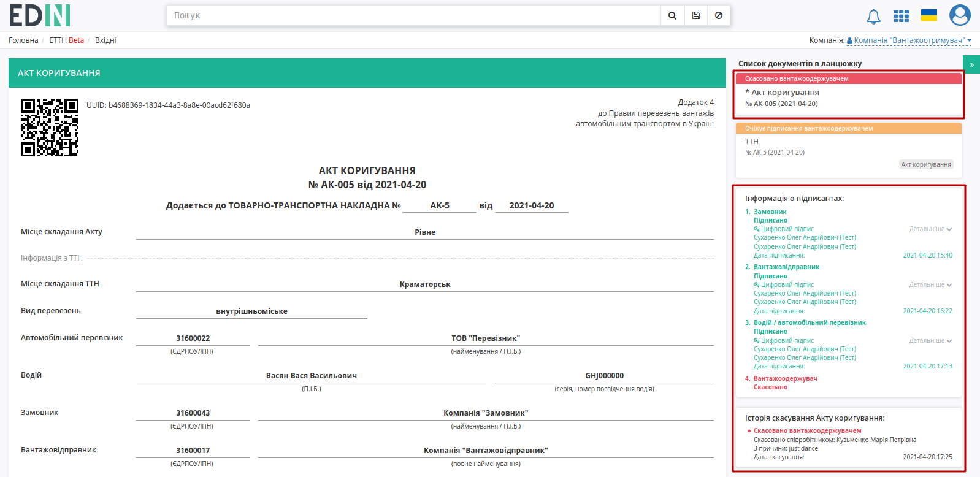The height and width of the screenshot is (477, 980).
Task: Click the EDIN logo
Action: pos(40,15)
